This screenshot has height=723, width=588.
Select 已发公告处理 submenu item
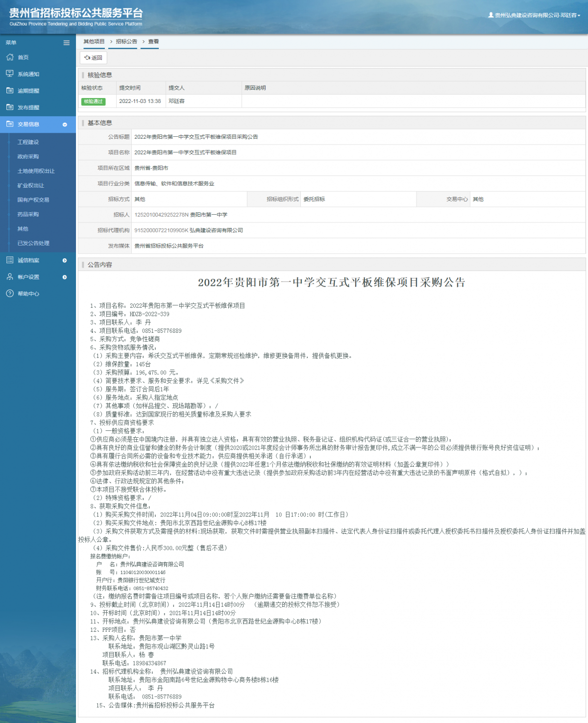[33, 243]
